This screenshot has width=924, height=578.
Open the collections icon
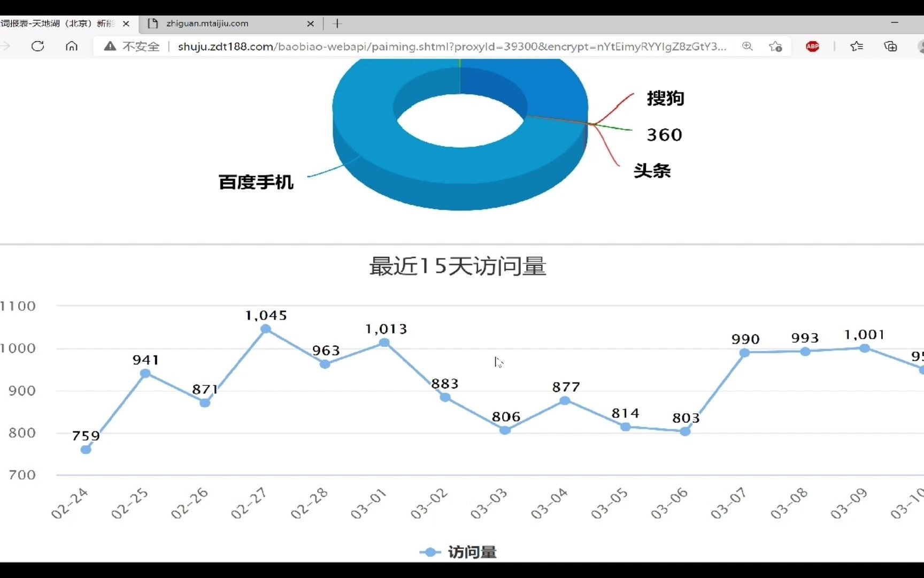click(890, 47)
